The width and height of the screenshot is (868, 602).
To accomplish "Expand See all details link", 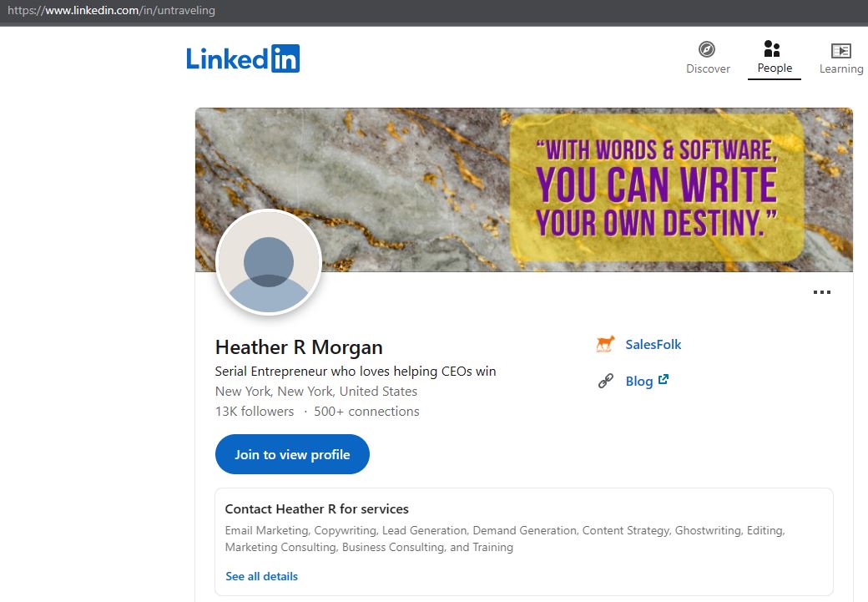I will tap(261, 576).
